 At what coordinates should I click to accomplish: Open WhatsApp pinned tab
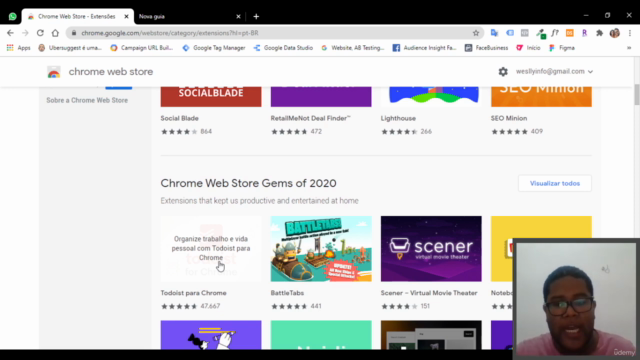[13, 17]
